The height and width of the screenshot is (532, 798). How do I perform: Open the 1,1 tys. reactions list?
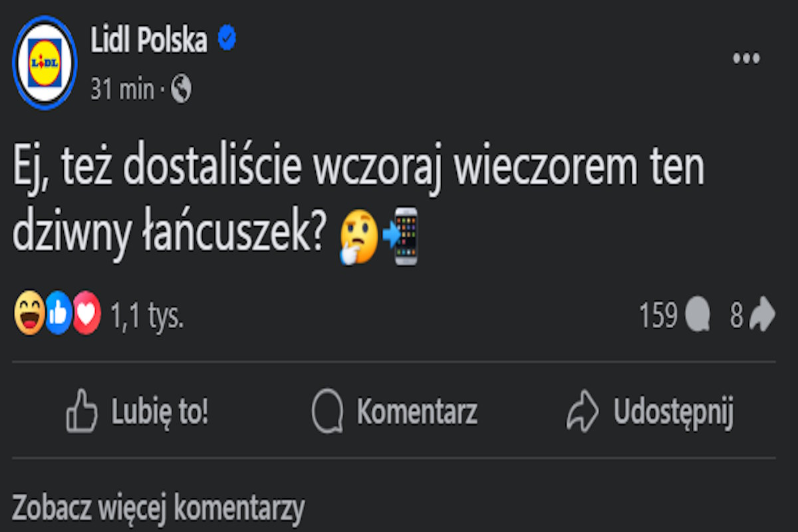point(147,317)
